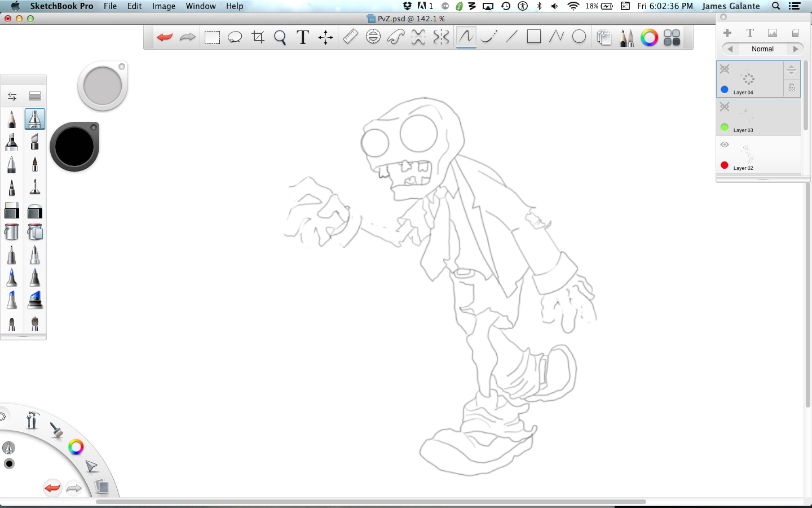This screenshot has height=508, width=812.
Task: Open the Color Editor wheel in toolbar
Action: pyautogui.click(x=649, y=38)
